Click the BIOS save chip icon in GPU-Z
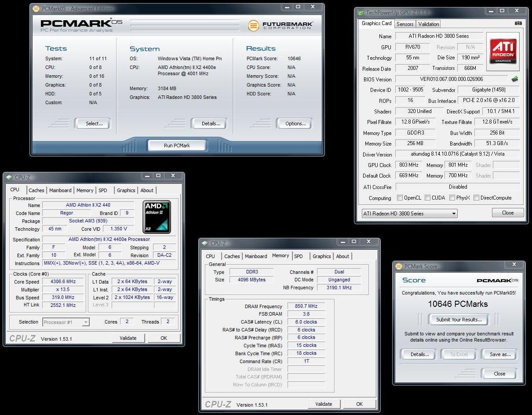The width and height of the screenshot is (532, 415). tap(514, 79)
